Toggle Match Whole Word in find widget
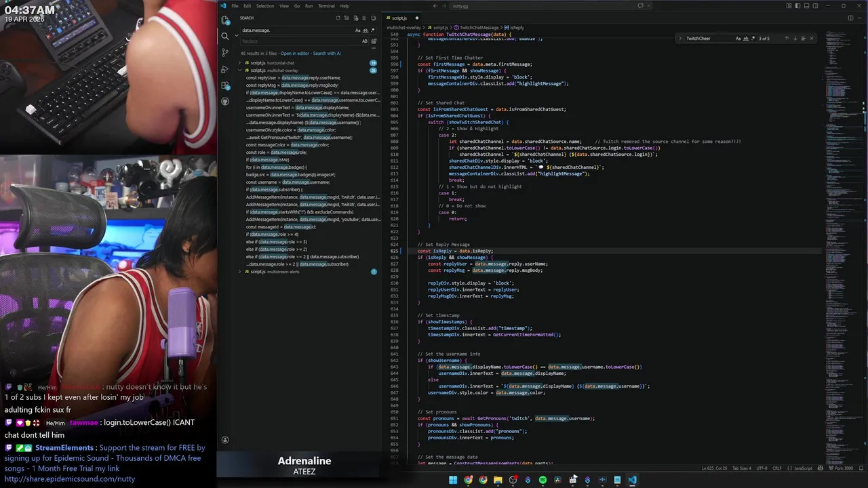 745,39
